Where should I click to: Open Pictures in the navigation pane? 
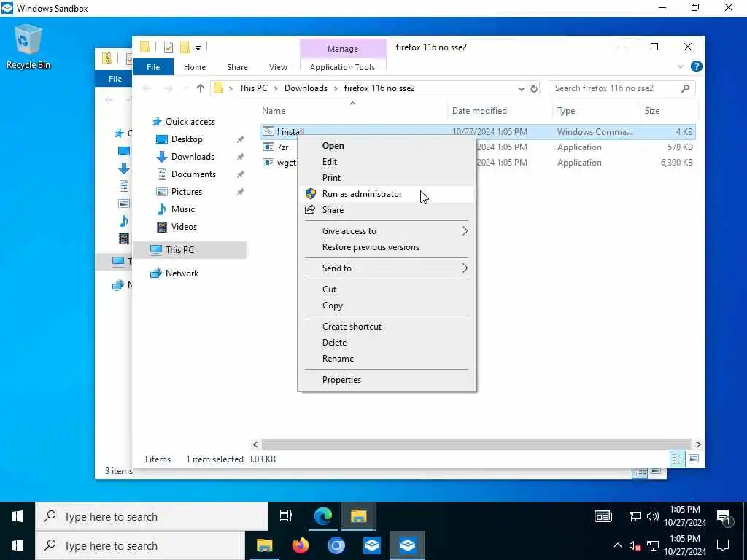[x=186, y=192]
